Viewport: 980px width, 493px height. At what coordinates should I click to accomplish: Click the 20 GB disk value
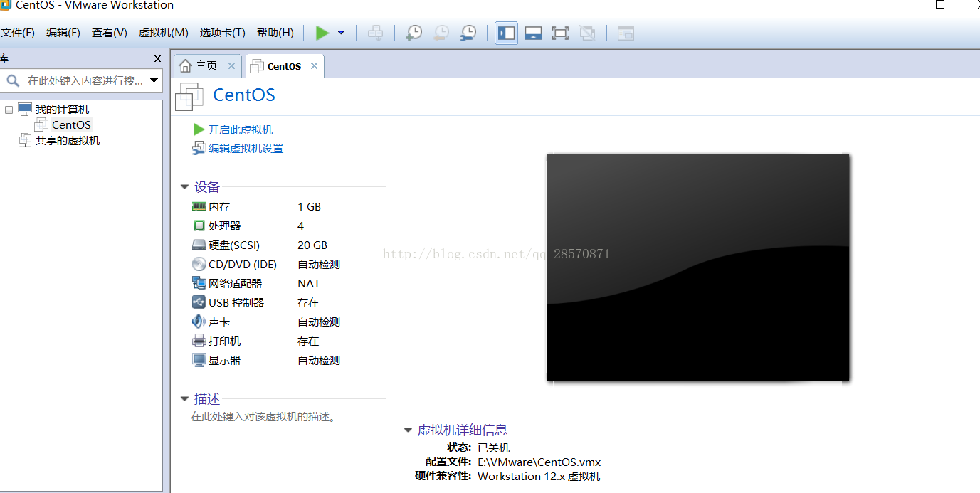tap(312, 245)
